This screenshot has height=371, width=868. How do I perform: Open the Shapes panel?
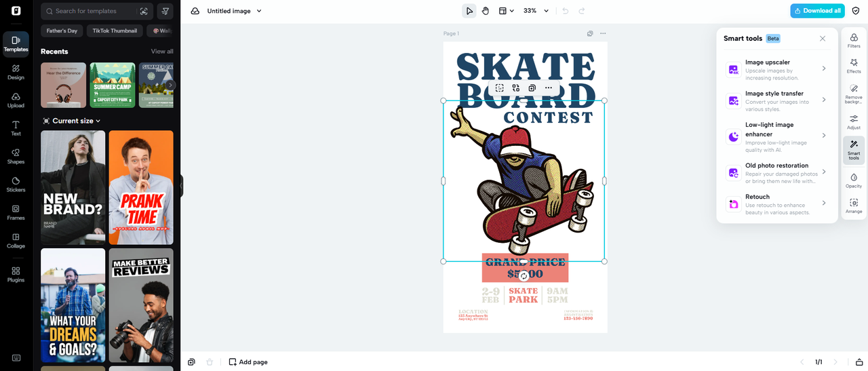coord(16,157)
